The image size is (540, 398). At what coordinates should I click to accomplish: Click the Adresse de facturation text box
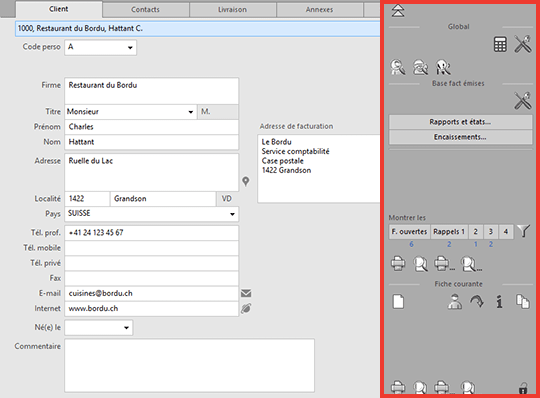point(319,169)
